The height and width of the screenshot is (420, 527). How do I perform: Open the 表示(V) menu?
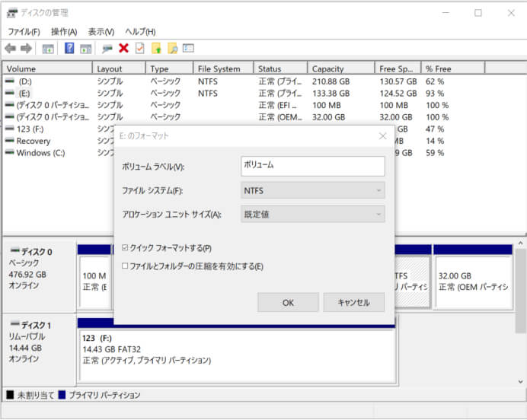click(x=101, y=32)
